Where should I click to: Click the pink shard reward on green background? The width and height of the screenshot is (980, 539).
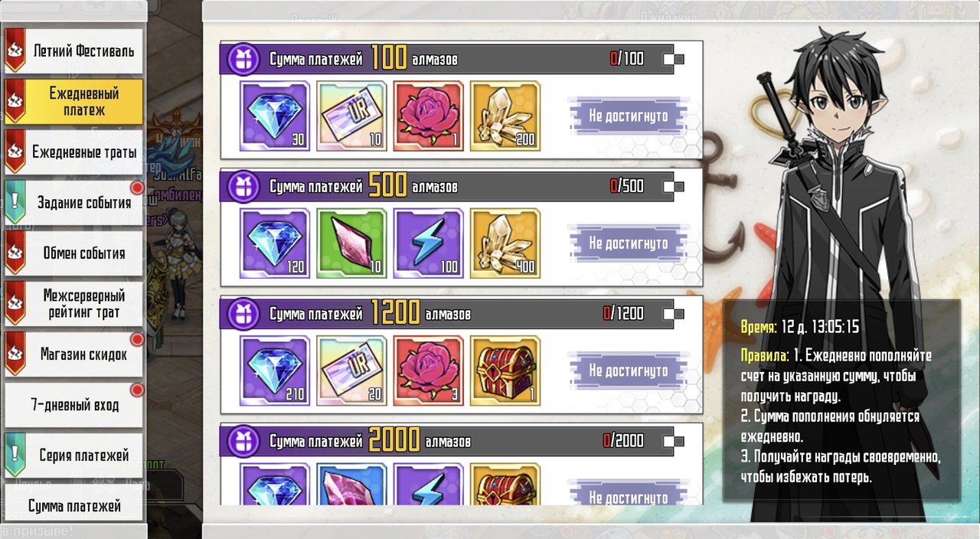click(x=351, y=243)
